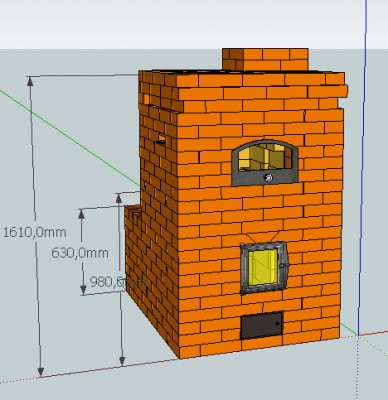Select lower arrowhead of 1610,0mm dimension
Screen dimensions: 388x400
(41, 372)
